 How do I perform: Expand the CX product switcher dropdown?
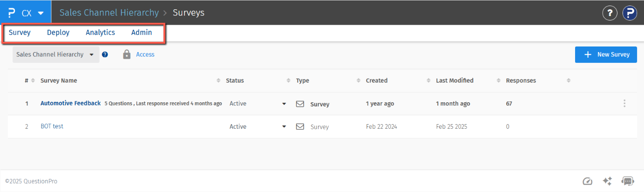[x=41, y=13]
